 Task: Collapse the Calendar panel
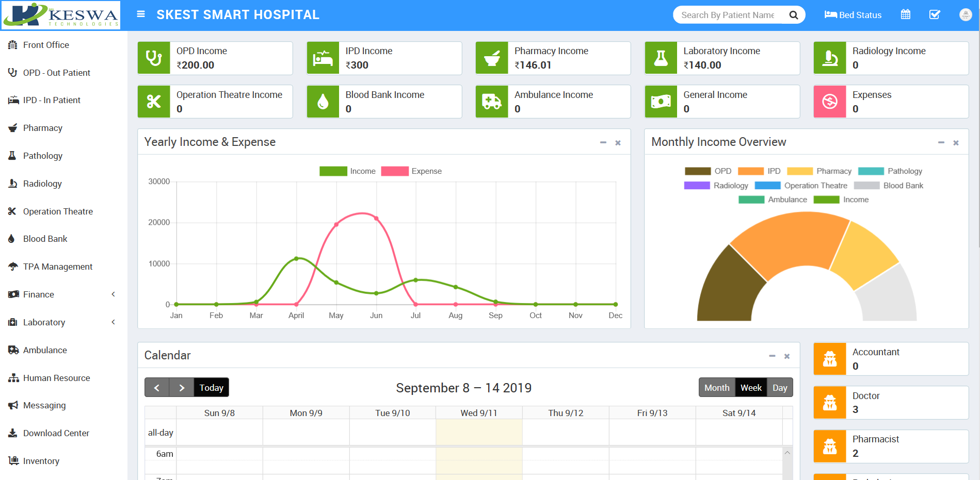(x=772, y=356)
